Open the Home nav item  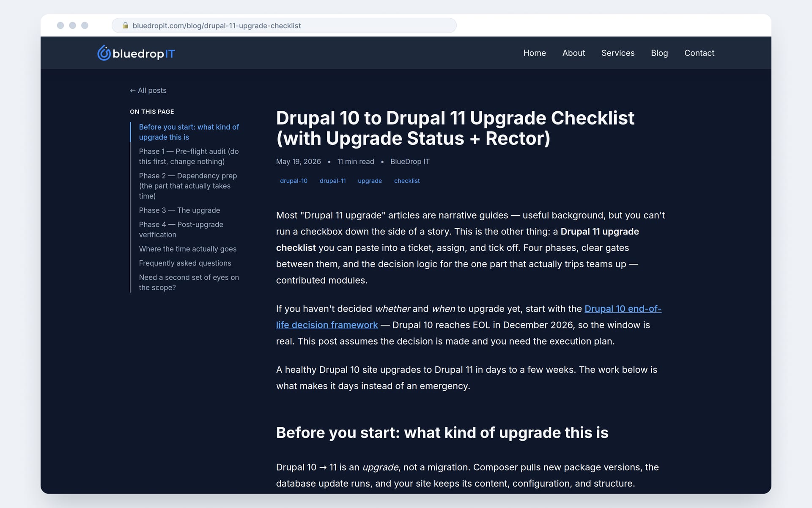click(x=535, y=53)
